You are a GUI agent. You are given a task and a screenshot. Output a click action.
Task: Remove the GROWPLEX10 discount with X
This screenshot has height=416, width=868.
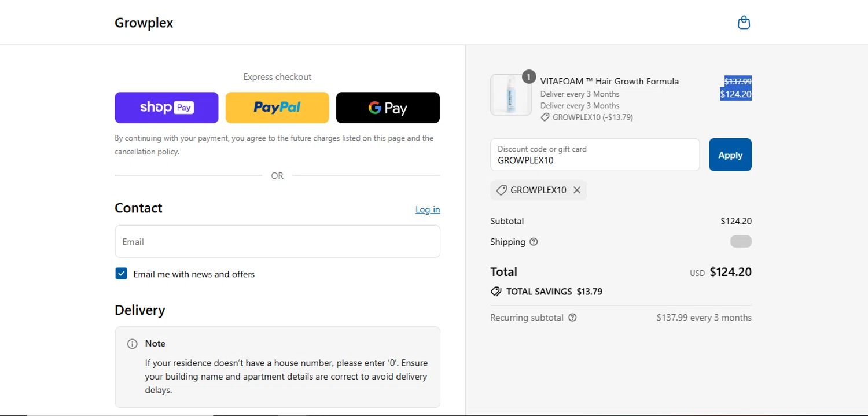point(577,190)
